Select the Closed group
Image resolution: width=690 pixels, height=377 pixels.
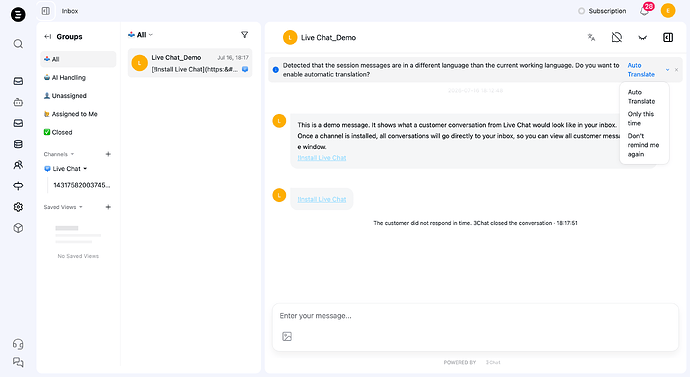pos(78,132)
